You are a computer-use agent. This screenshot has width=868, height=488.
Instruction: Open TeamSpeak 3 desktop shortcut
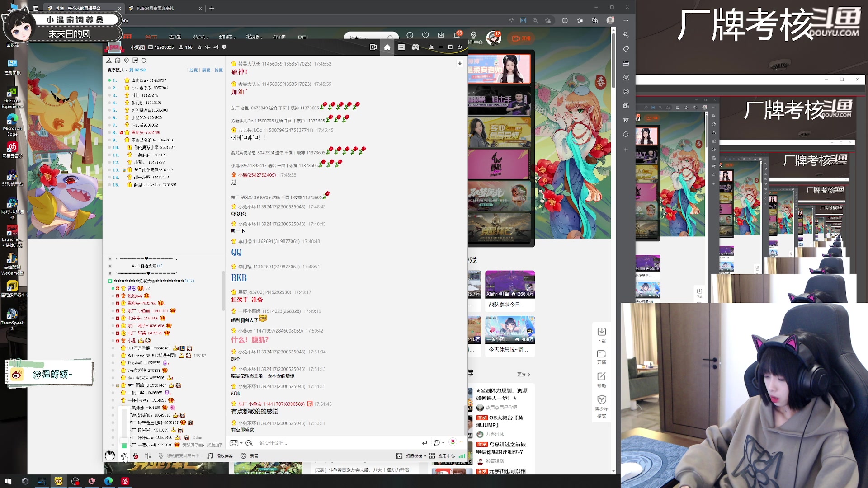click(x=12, y=319)
